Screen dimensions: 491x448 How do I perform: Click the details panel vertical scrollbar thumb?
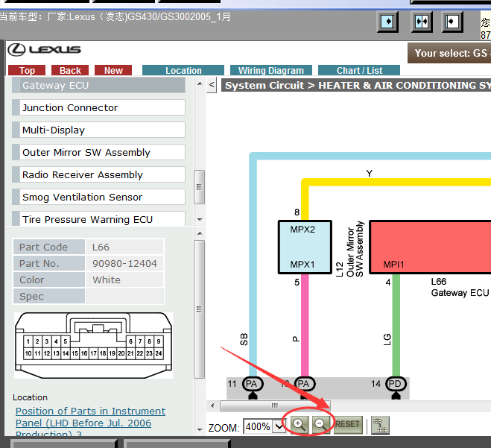pyautogui.click(x=199, y=309)
